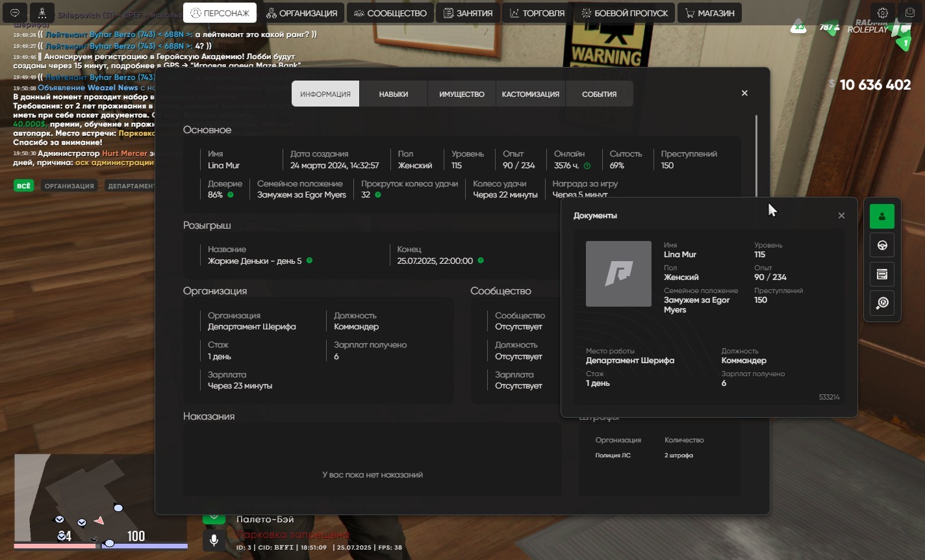Select the green person document icon in the sidebar
This screenshot has height=560, width=925.
[882, 216]
